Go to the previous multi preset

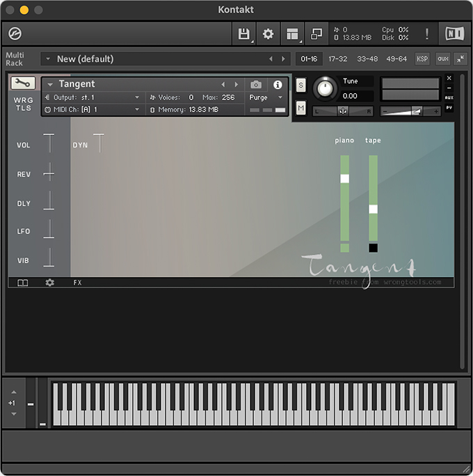click(x=271, y=59)
